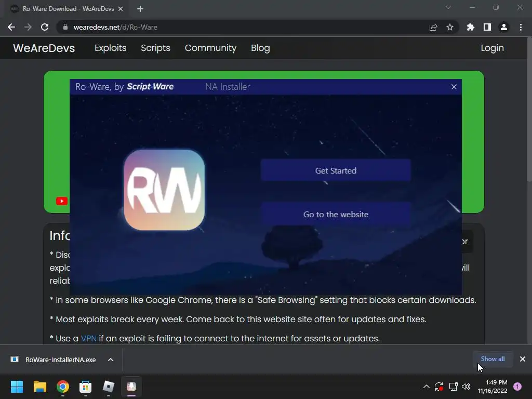This screenshot has width=532, height=399.
Task: Open Microsoft Store from taskbar
Action: pos(86,387)
